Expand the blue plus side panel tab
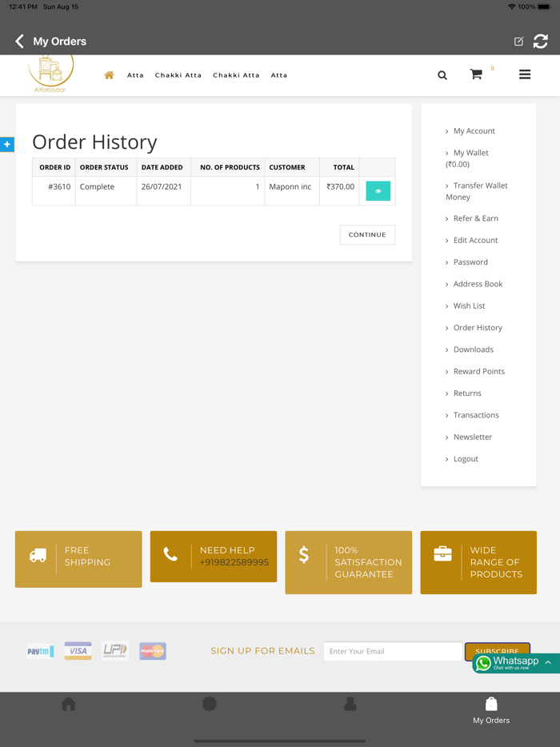 coord(6,144)
